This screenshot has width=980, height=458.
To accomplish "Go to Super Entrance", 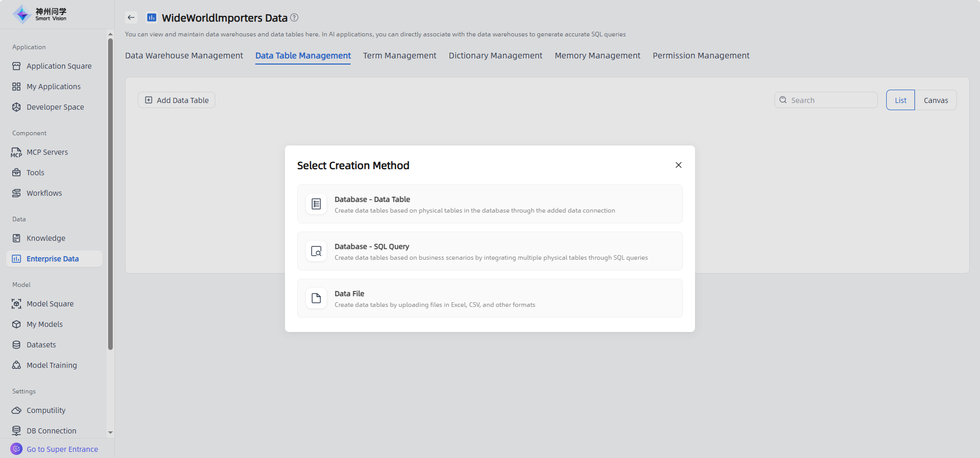I will pos(62,449).
